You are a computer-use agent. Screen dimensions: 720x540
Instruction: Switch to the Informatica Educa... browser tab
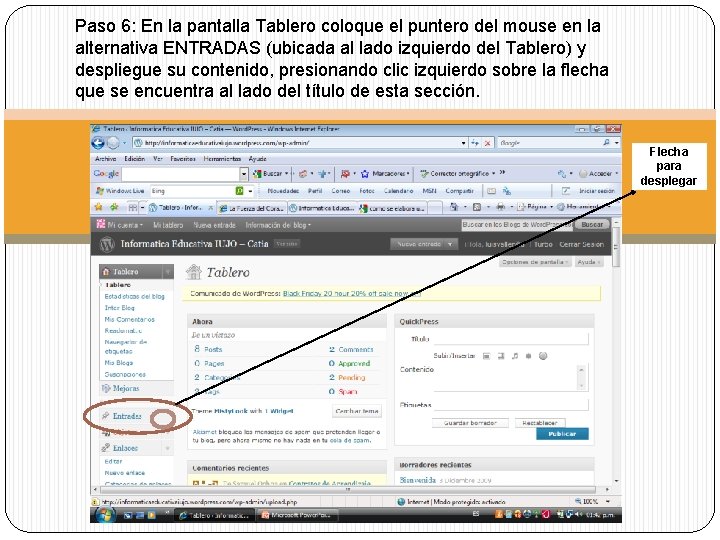322,208
